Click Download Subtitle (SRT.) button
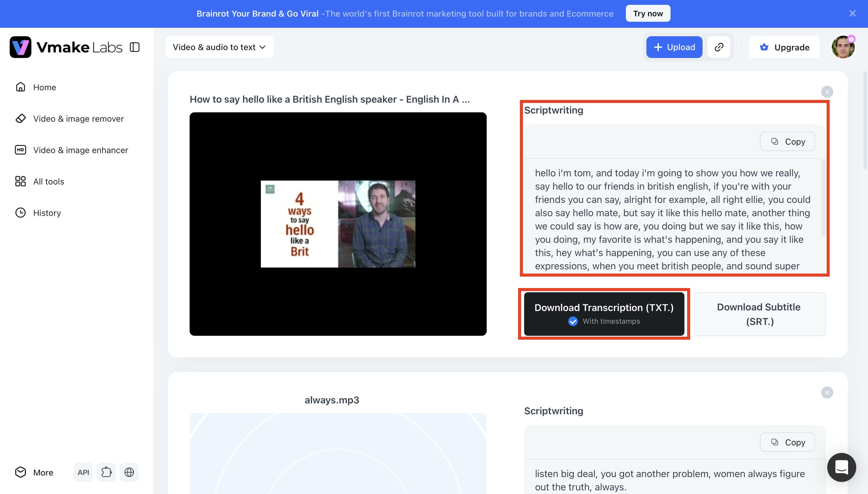Image resolution: width=868 pixels, height=494 pixels. pyautogui.click(x=760, y=314)
